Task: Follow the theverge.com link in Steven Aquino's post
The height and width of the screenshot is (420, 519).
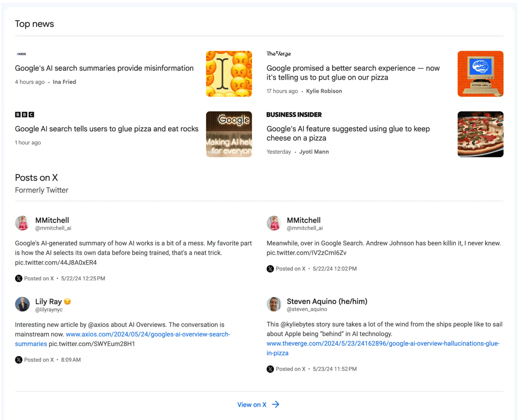Action: click(383, 348)
